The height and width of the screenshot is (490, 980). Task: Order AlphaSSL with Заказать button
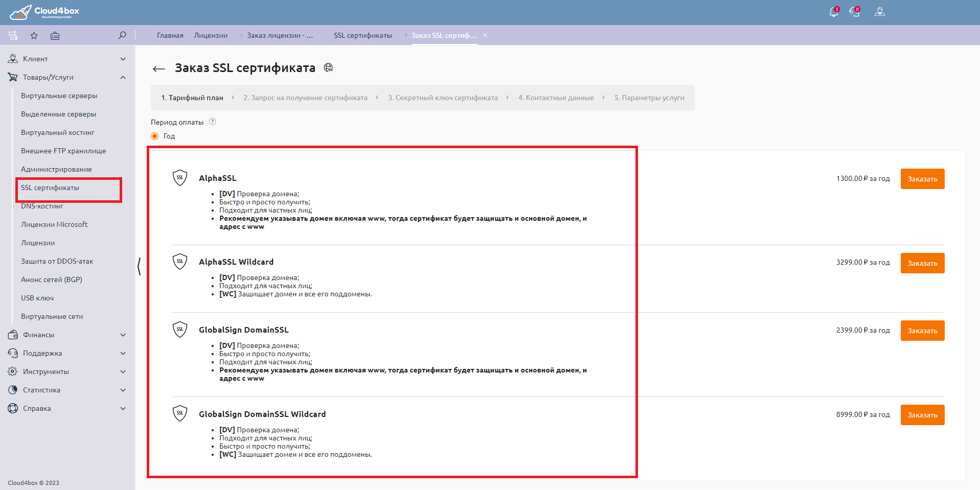(922, 179)
